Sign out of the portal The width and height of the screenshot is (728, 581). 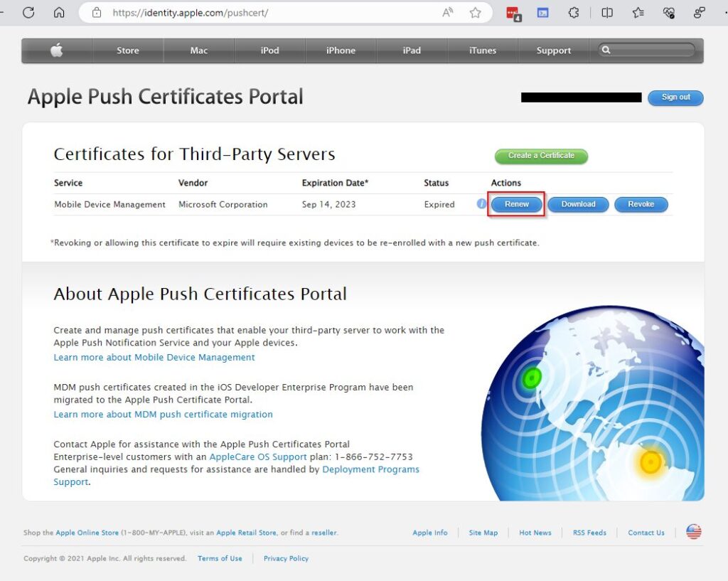[675, 97]
